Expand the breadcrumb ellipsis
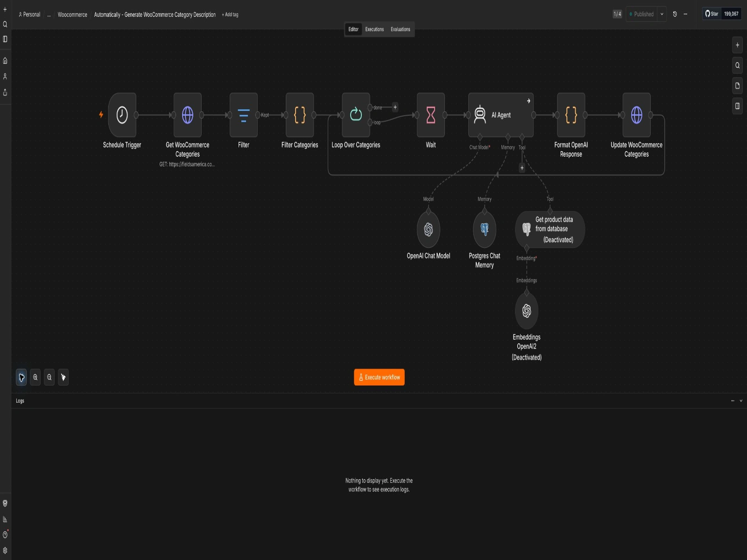This screenshot has height=560, width=747. click(49, 15)
